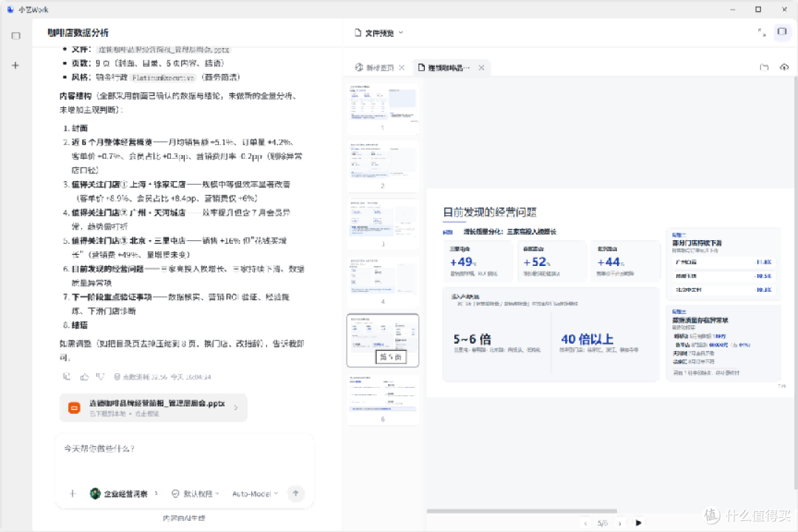Toggle the preview side panel icon
This screenshot has height=532, width=798.
click(782, 32)
